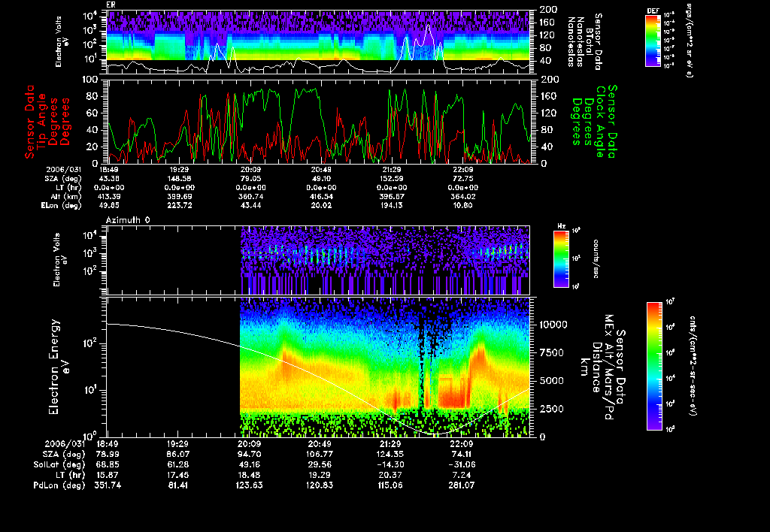
Task: Click the 10000 km distance tick label
Action: tap(553, 325)
